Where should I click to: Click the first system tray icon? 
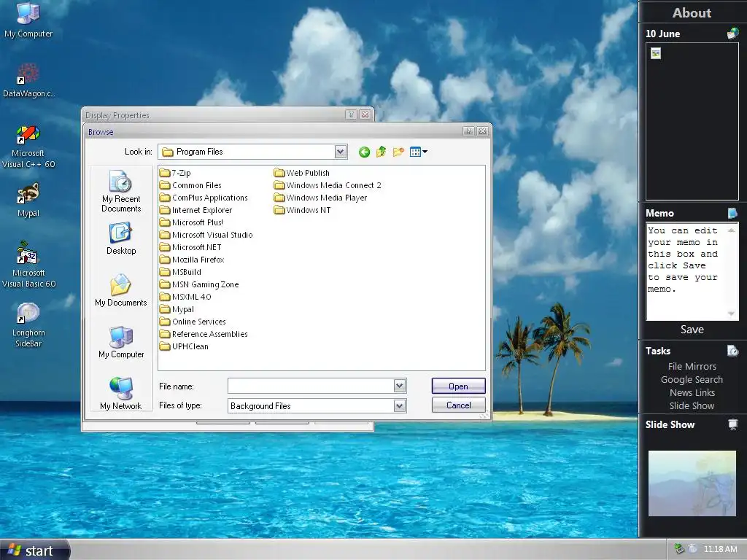click(679, 549)
